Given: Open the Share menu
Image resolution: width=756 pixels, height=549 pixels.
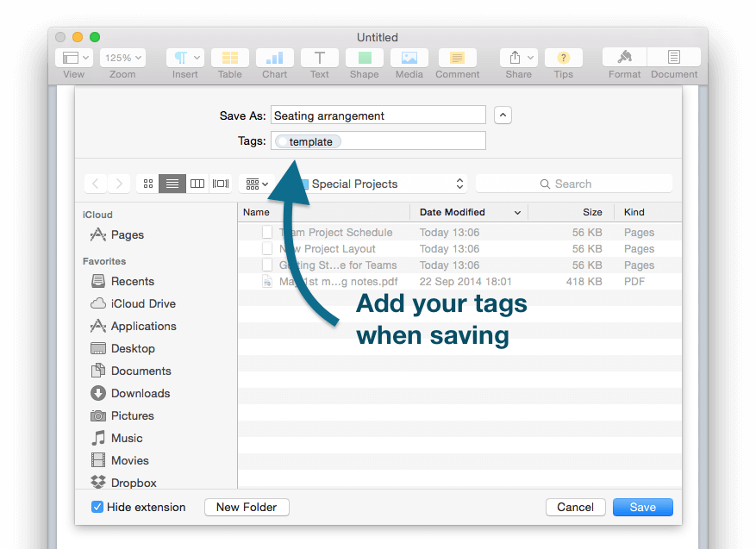Looking at the screenshot, I should (518, 58).
